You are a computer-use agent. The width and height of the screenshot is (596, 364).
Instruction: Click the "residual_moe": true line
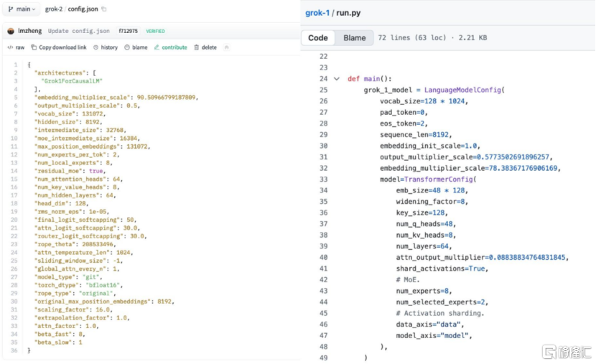[x=70, y=171]
